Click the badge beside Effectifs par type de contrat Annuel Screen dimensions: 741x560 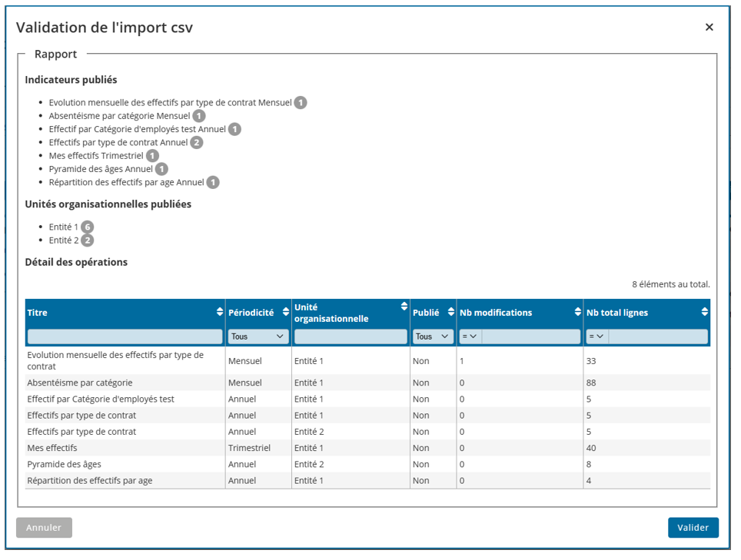(197, 142)
